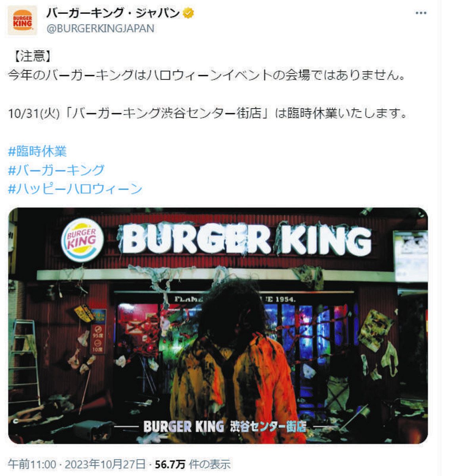The image size is (451, 476).
Task: Click the BURGER KING sign lettering in image
Action: pos(247,239)
